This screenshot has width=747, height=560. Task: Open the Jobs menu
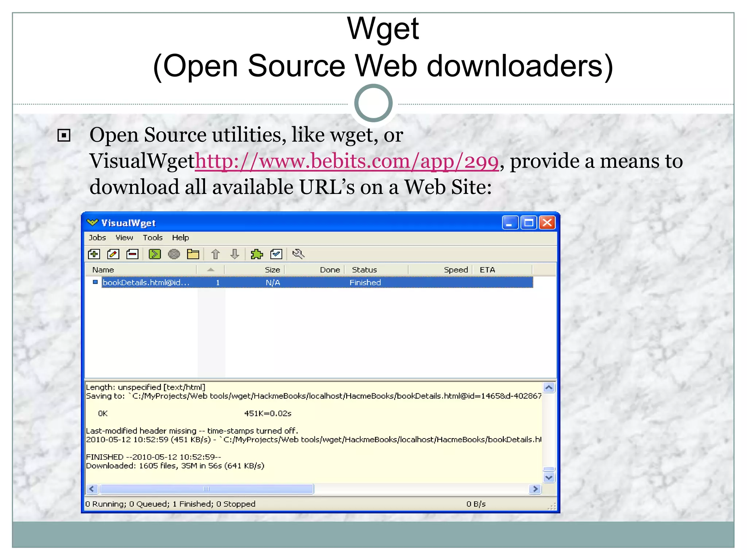click(x=97, y=238)
